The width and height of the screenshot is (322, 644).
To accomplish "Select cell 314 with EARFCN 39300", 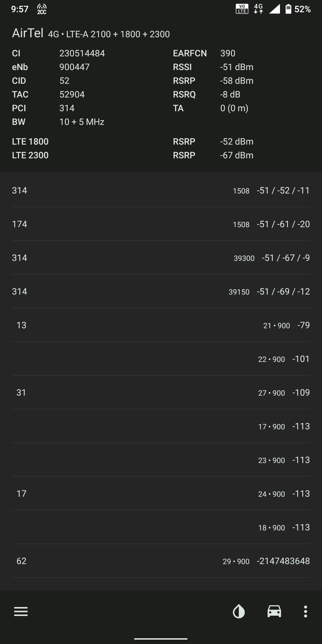I will pos(161,258).
